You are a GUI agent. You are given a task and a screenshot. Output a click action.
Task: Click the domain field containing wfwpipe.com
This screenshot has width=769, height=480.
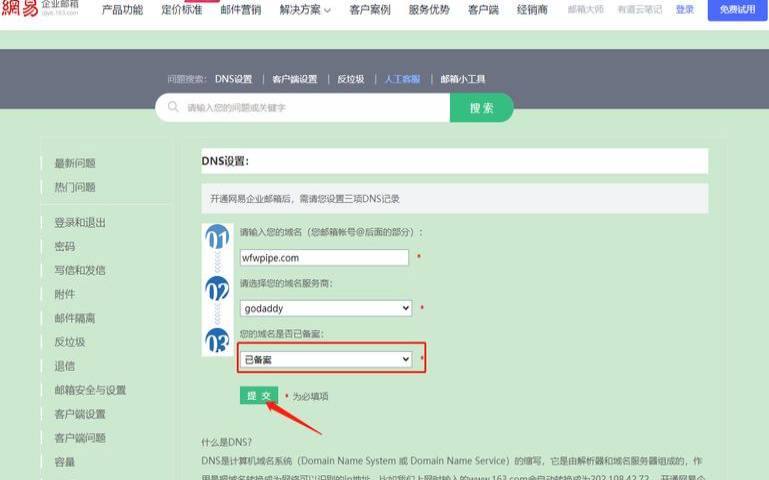324,258
